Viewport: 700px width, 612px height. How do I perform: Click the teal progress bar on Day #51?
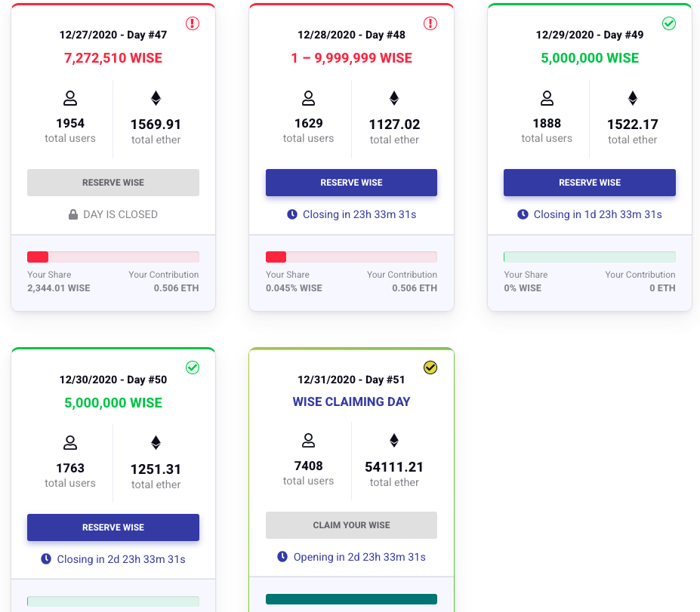[351, 599]
